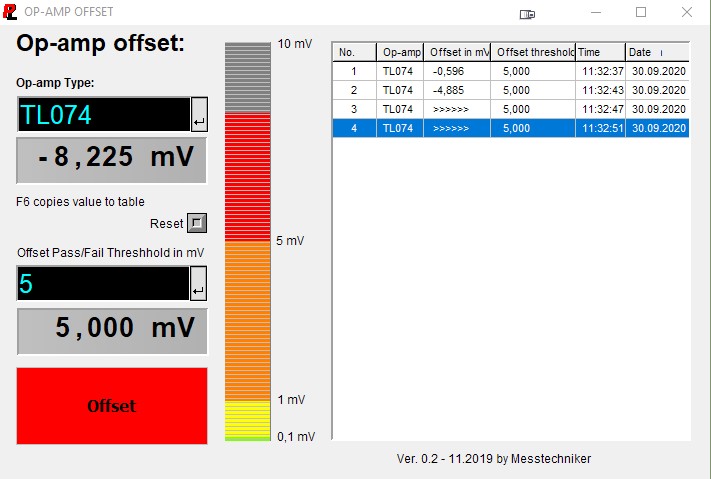Click the F6 copies value to table hint
The width and height of the screenshot is (711, 479).
(x=80, y=202)
